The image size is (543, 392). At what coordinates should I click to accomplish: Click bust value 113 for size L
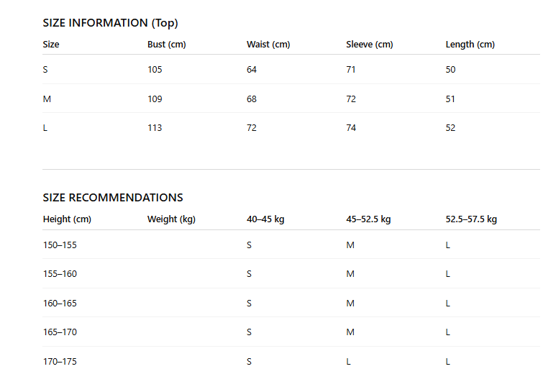[x=155, y=128]
